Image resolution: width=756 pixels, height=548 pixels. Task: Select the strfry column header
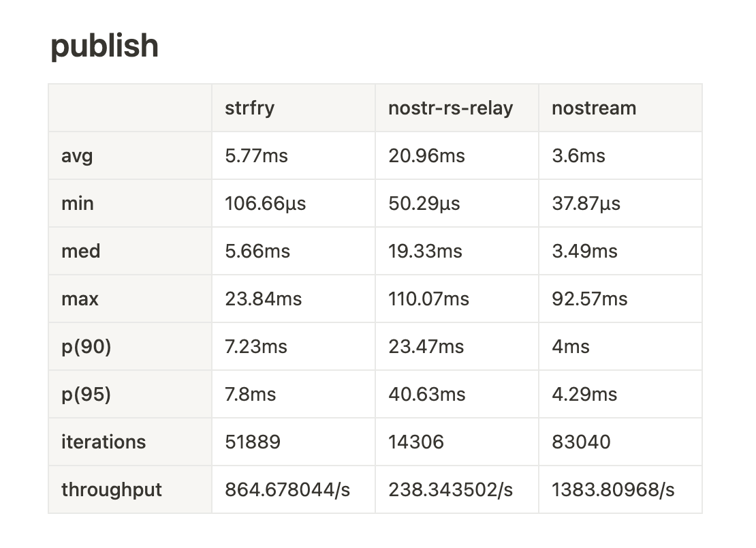249,108
